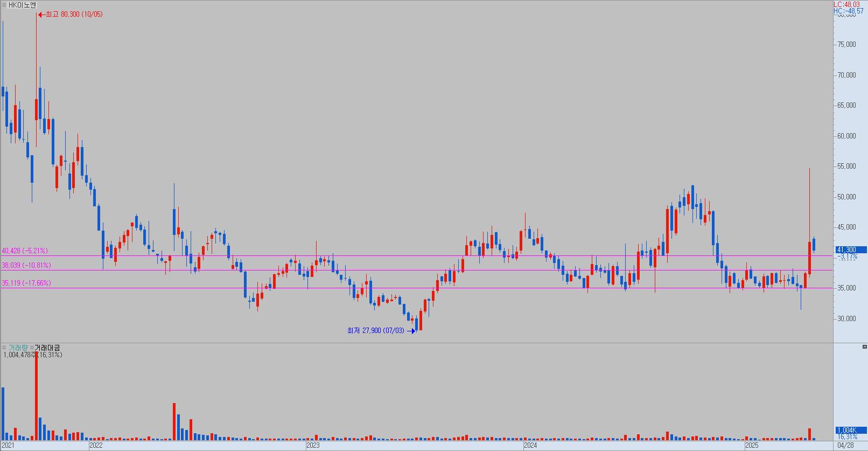Click the 최고 80,300 (10/05) high annotation

coord(70,15)
